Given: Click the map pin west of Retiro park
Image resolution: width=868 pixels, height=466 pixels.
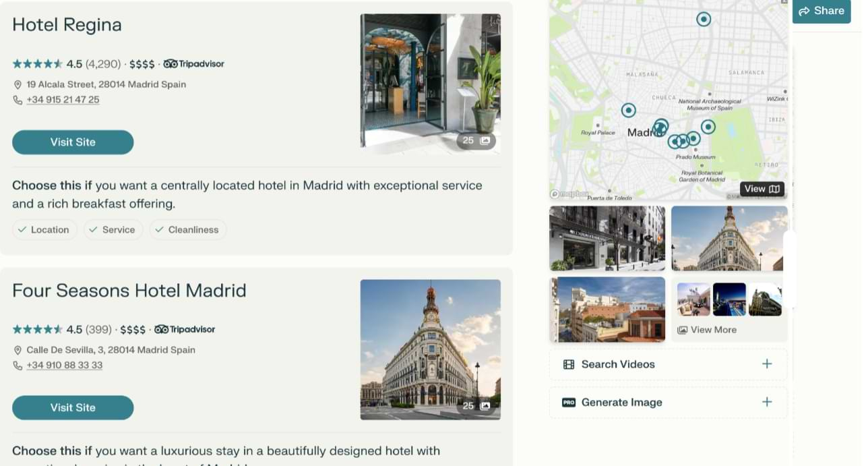Looking at the screenshot, I should tap(708, 126).
